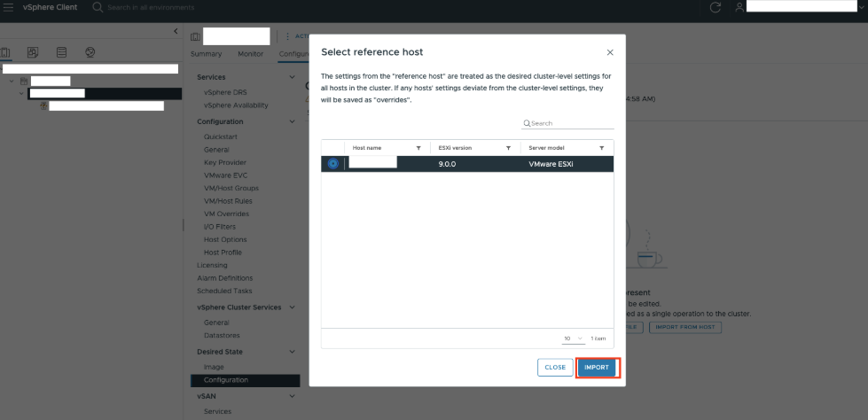This screenshot has height=420, width=868.
Task: Switch to Storage inventory view
Action: pyautogui.click(x=61, y=52)
